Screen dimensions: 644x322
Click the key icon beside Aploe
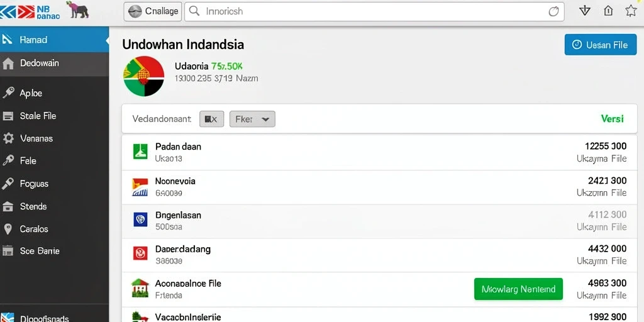click(x=8, y=93)
